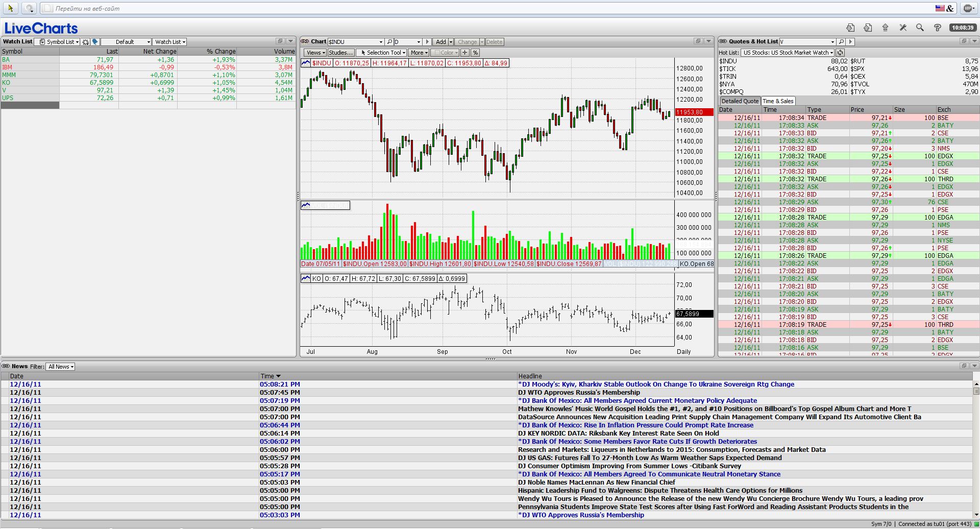The image size is (980, 529).
Task: Click the Price column header in Time & Sales
Action: [871, 109]
